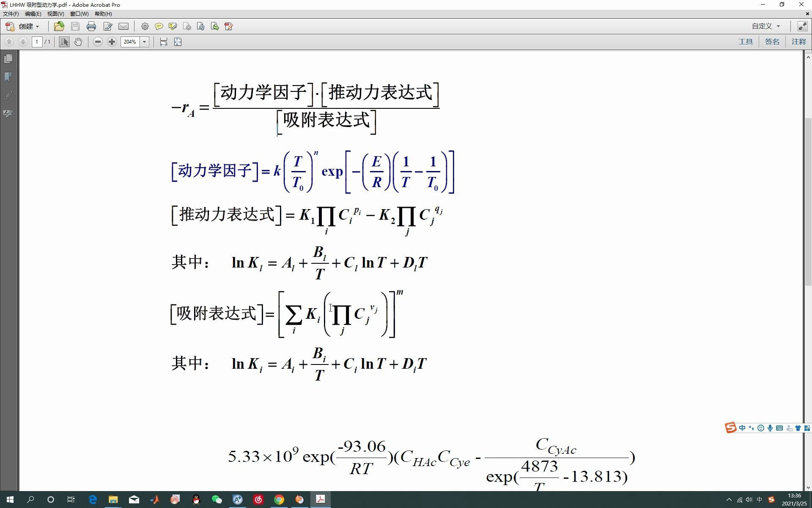Open the bookmarks sidebar panel
The height and width of the screenshot is (508, 812).
(x=8, y=77)
